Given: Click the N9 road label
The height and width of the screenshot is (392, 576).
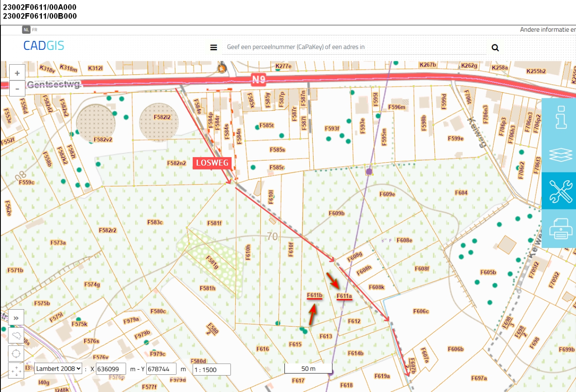Looking at the screenshot, I should click(x=259, y=79).
